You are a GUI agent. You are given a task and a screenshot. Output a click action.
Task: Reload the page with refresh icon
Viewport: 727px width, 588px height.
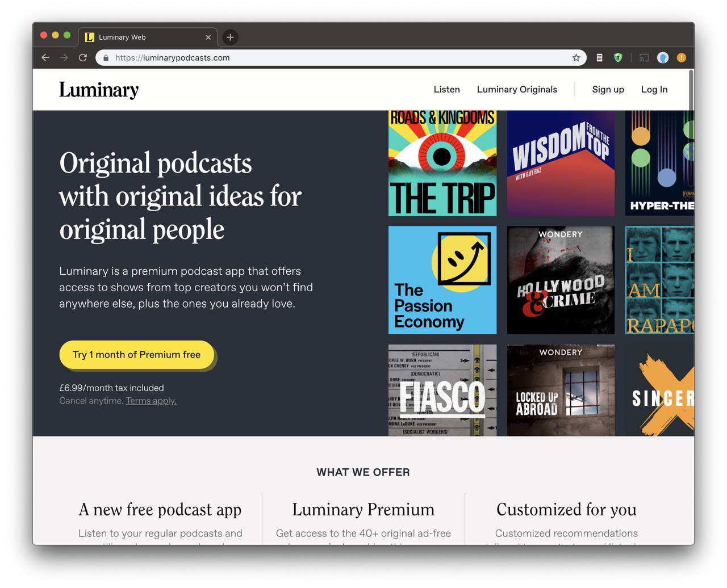pos(83,58)
